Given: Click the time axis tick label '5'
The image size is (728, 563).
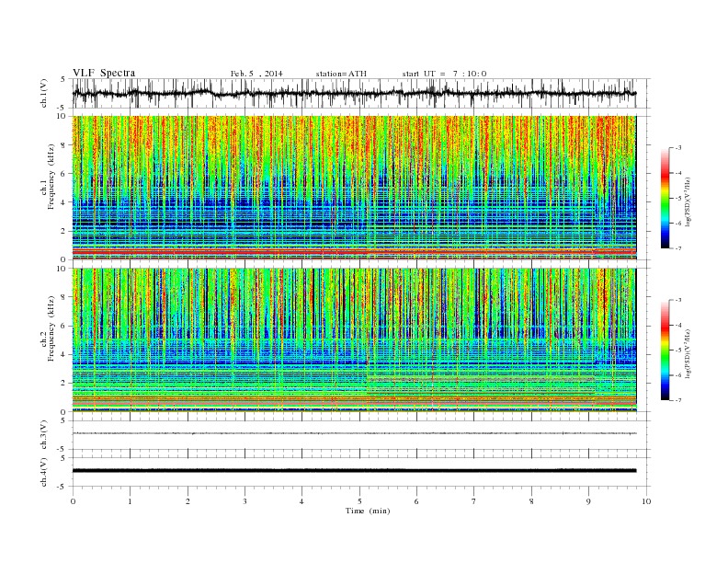Looking at the screenshot, I should 359,501.
